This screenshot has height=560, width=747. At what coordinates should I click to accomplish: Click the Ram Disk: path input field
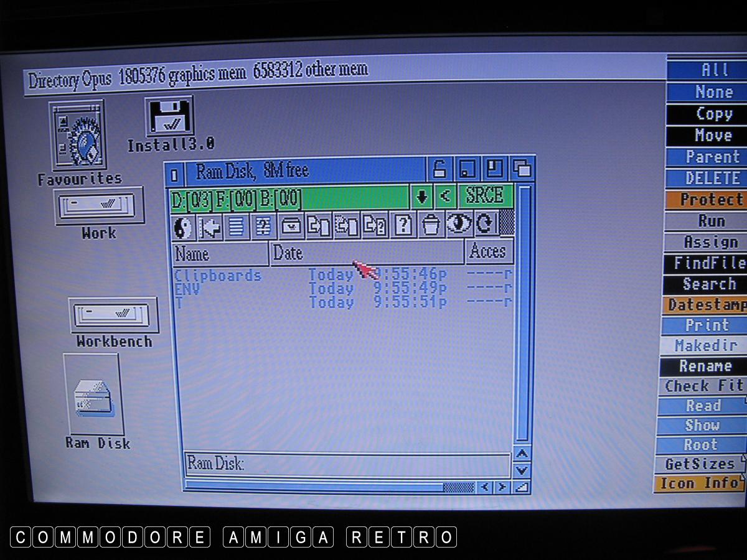tap(347, 464)
